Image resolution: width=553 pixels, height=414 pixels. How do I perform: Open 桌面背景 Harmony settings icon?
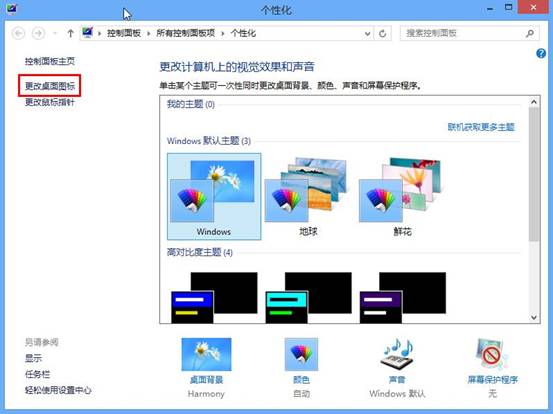point(206,354)
